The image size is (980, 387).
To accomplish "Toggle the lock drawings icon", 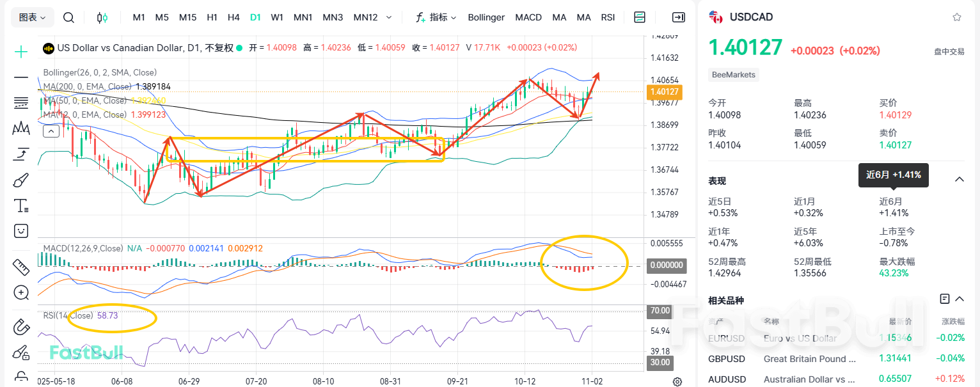I will 21,376.
